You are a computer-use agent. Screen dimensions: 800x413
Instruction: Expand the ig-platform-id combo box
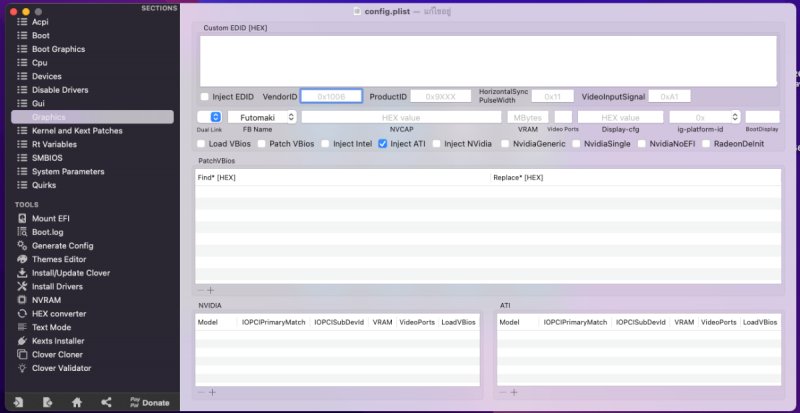click(x=733, y=117)
